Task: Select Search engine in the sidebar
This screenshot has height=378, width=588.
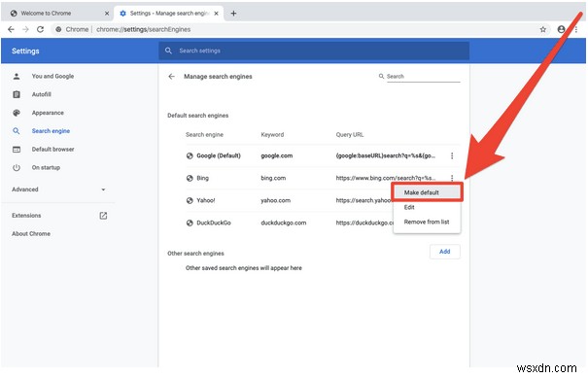Action: tap(51, 131)
